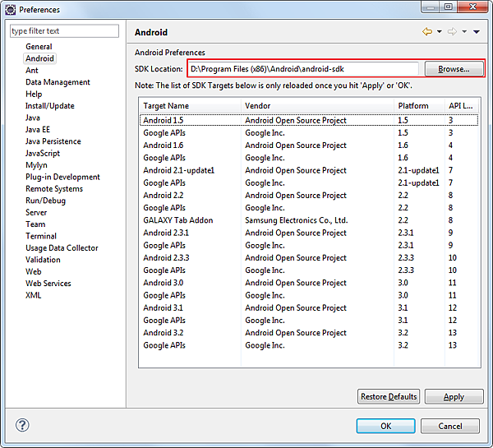Click Google APIs row with API level 3
The height and width of the screenshot is (448, 493).
309,133
